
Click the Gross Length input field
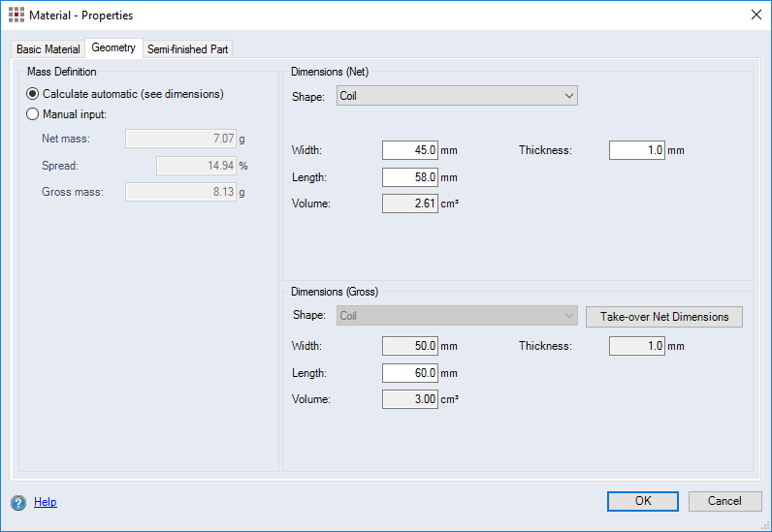[410, 373]
